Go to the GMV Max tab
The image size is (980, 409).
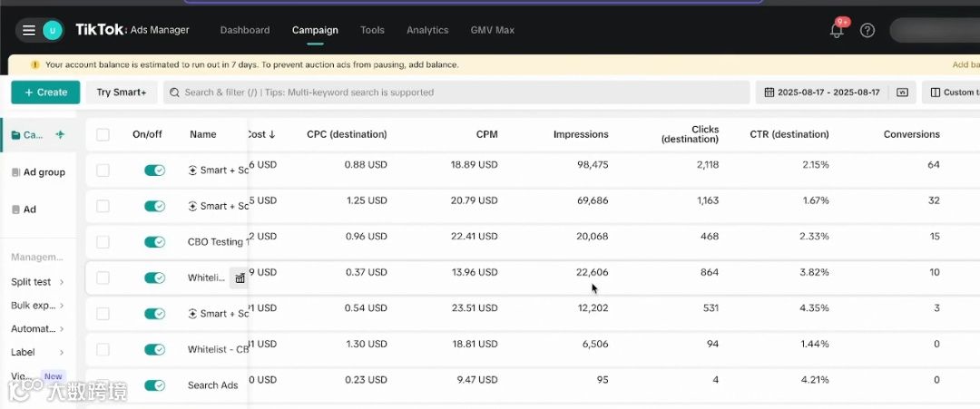(x=492, y=30)
